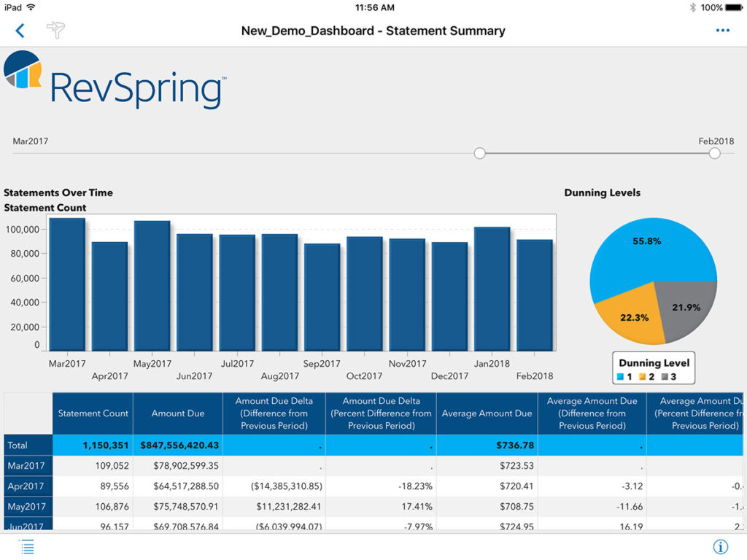
Task: Select the Statement Count column header
Action: (93, 413)
